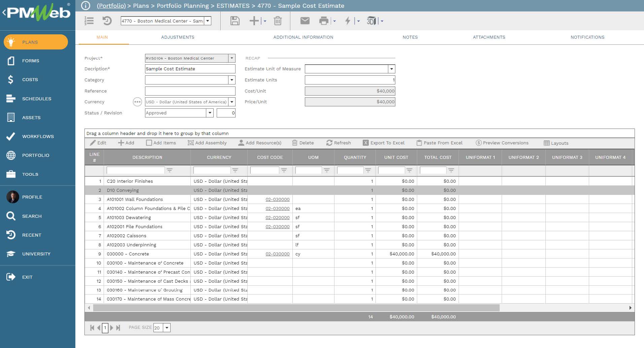Print the estimate with the printer icon
This screenshot has height=348, width=644.
click(x=324, y=21)
